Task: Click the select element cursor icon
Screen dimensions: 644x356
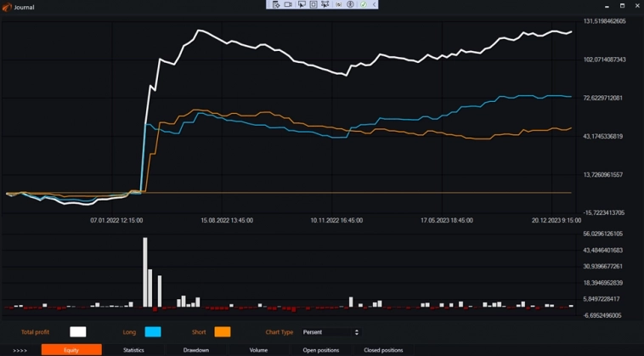Action: coord(301,5)
